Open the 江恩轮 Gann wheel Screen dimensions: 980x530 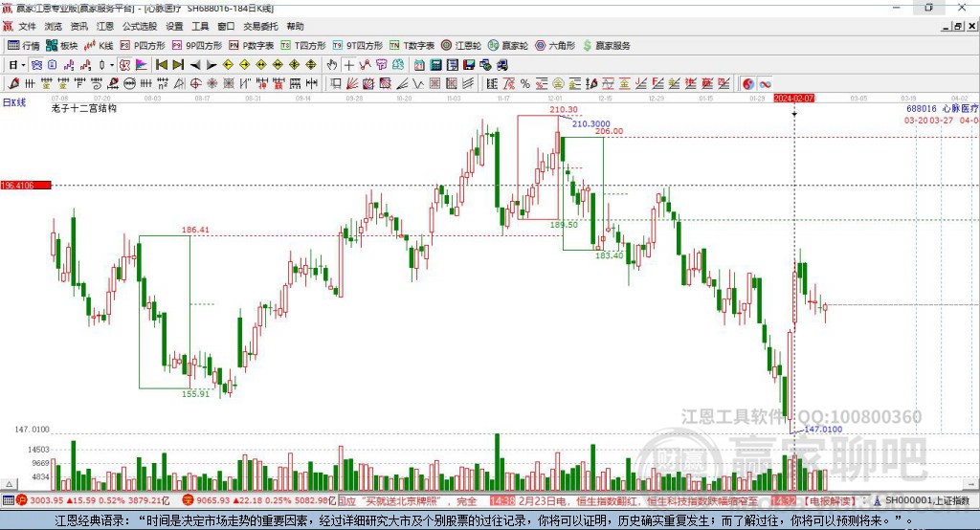pos(461,46)
